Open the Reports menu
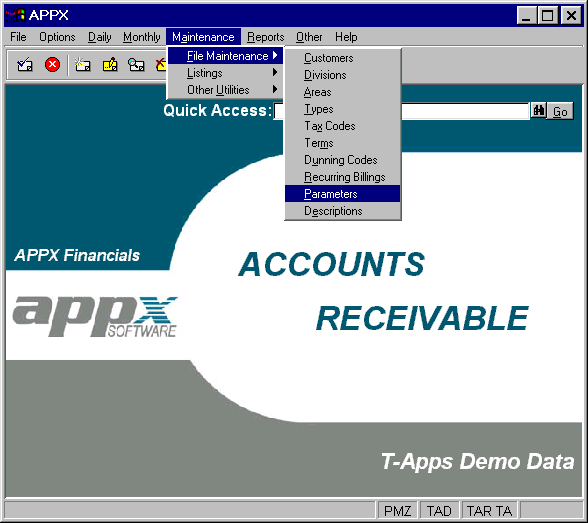Screen dimensions: 588x523 click(266, 37)
